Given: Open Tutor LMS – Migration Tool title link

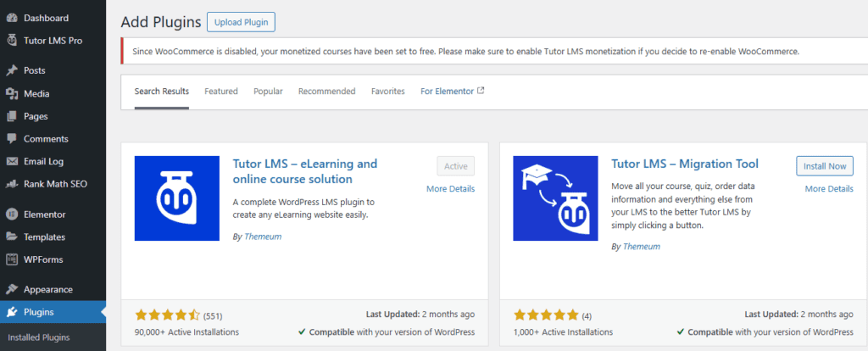Looking at the screenshot, I should click(x=685, y=164).
